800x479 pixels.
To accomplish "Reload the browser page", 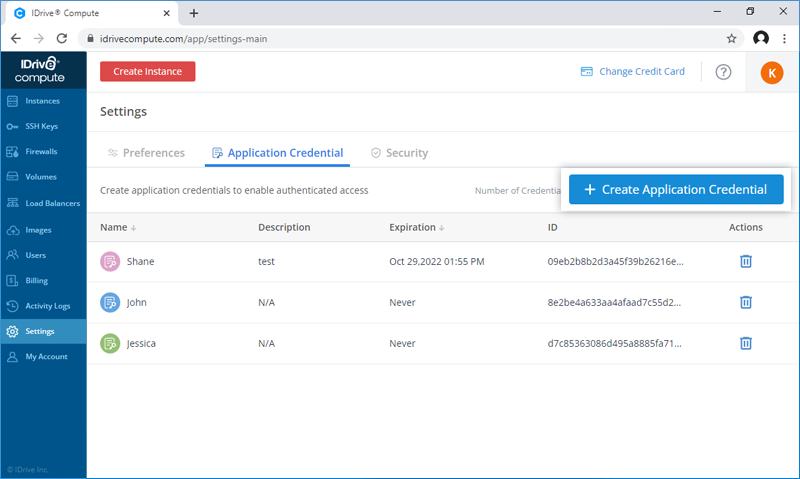I will [62, 38].
